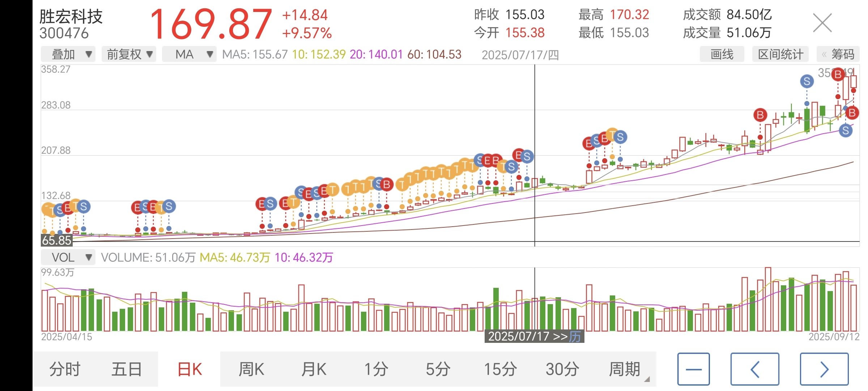Click the tallest volume bar in September
The image size is (868, 391).
pos(768,299)
